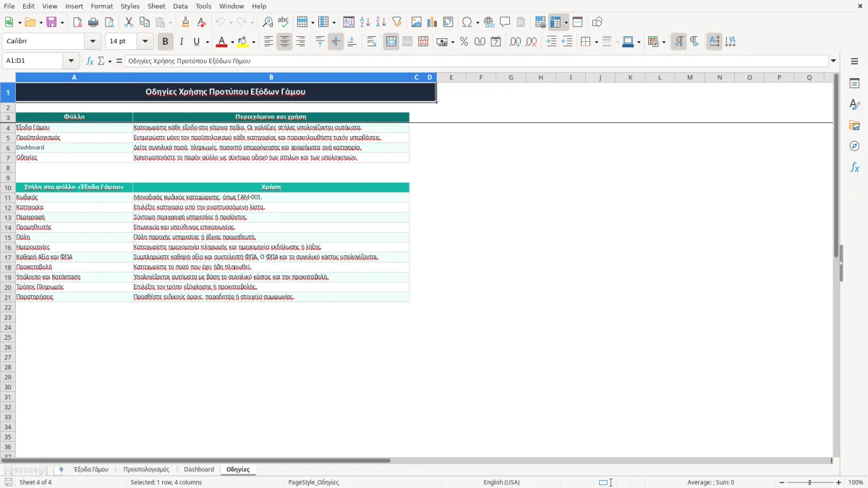Toggle Wrap Text button
The image size is (868, 488).
click(x=372, y=42)
